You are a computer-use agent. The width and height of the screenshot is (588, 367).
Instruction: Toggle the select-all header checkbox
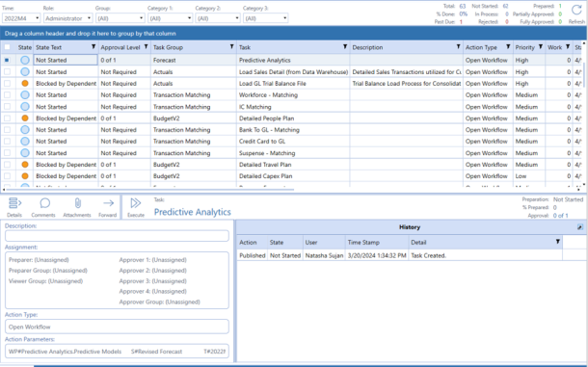pyautogui.click(x=7, y=47)
